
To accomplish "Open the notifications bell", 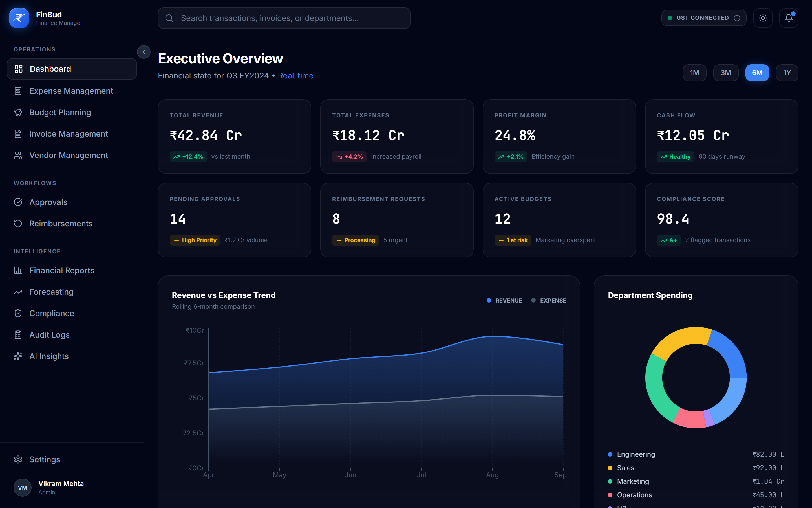I will point(789,18).
